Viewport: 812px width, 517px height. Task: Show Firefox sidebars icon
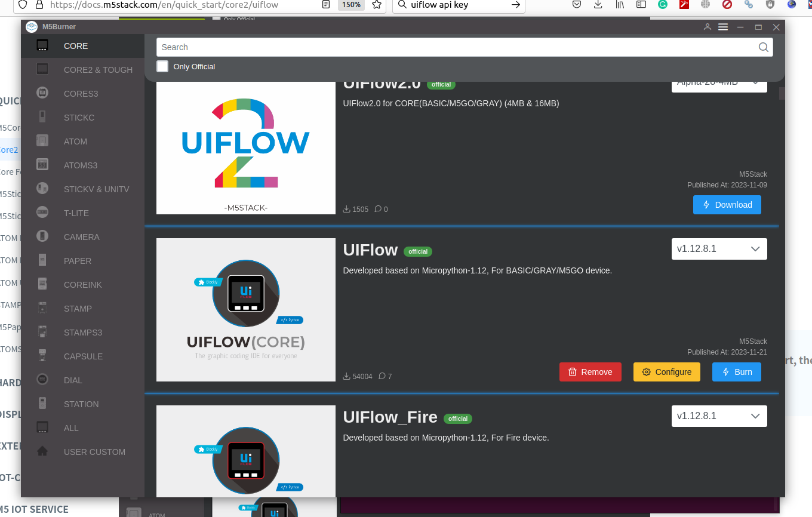click(x=641, y=5)
